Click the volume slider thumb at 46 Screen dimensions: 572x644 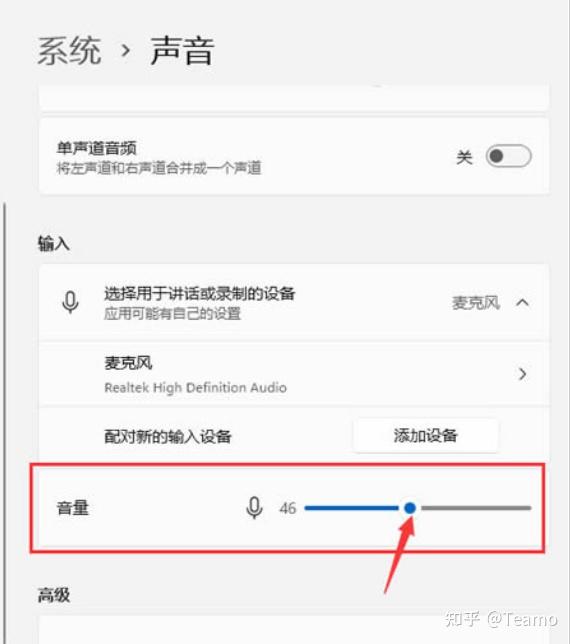tap(410, 508)
